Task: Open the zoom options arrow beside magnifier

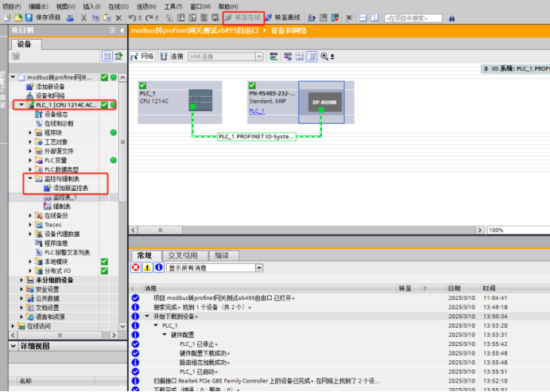Action: coord(332,56)
